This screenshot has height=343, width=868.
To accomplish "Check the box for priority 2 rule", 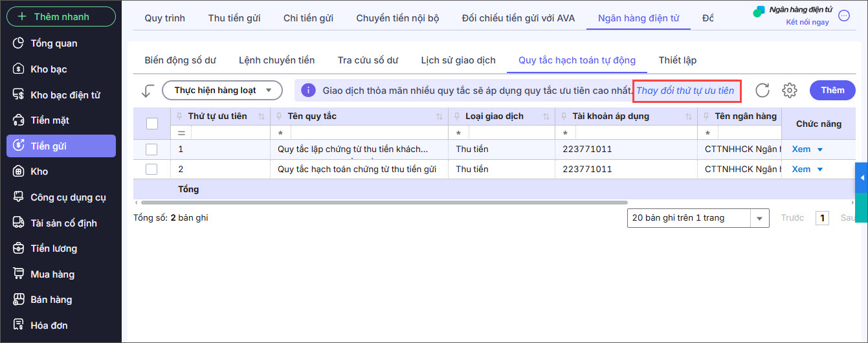I will 152,170.
